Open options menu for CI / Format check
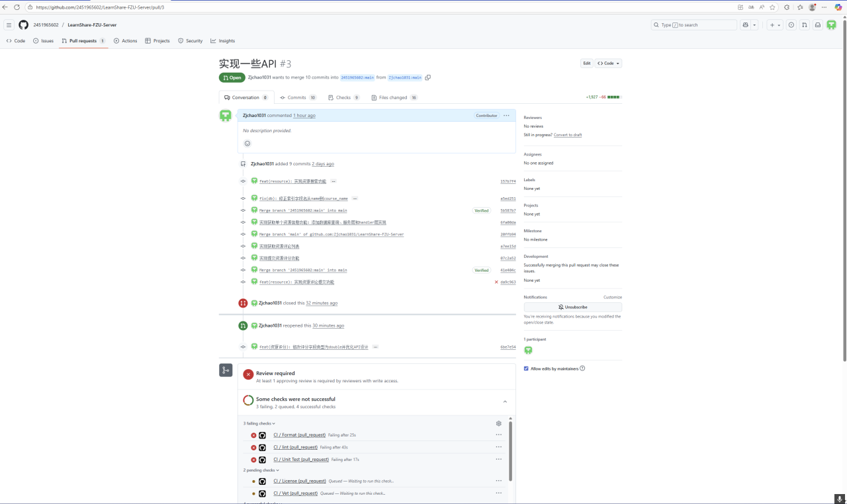 pos(498,435)
